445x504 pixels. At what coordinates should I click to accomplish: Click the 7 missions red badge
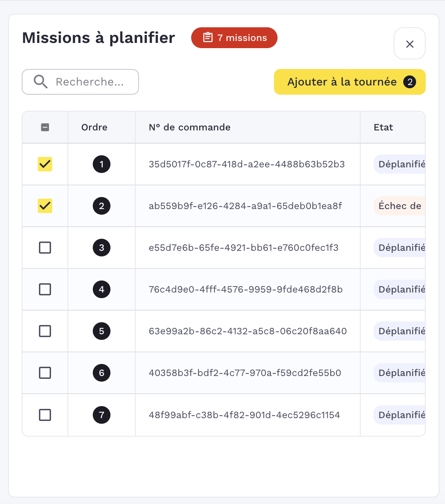click(234, 38)
